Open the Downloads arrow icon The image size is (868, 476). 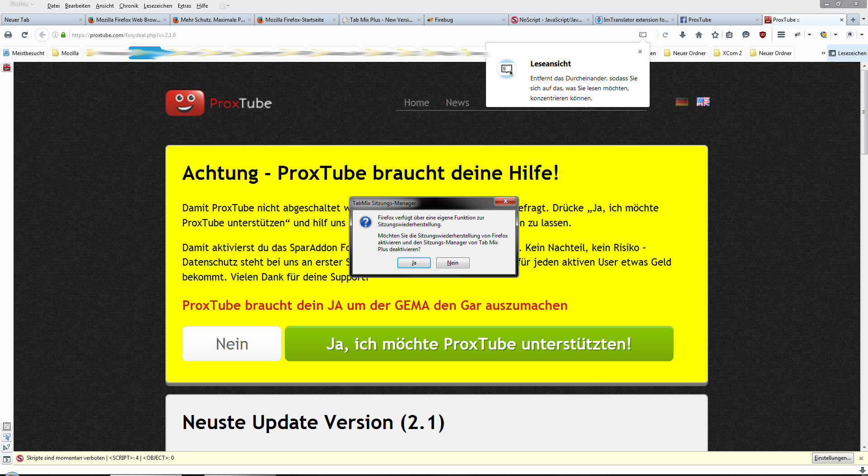point(683,35)
